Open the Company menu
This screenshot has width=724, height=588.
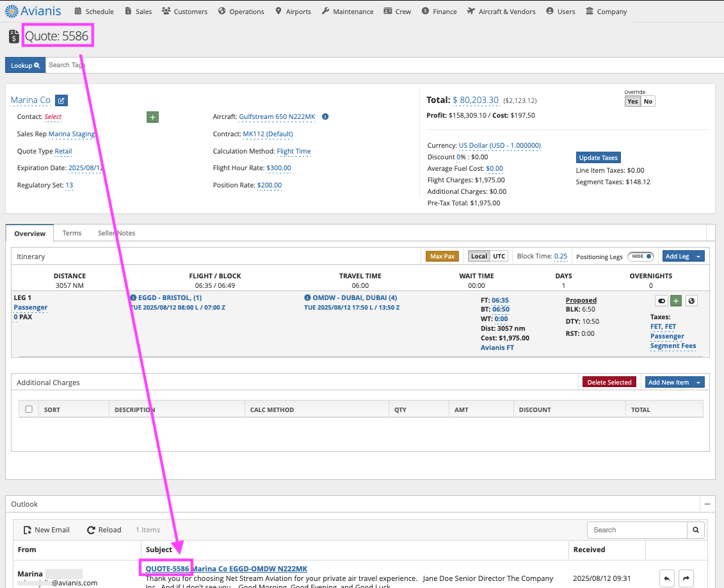606,11
